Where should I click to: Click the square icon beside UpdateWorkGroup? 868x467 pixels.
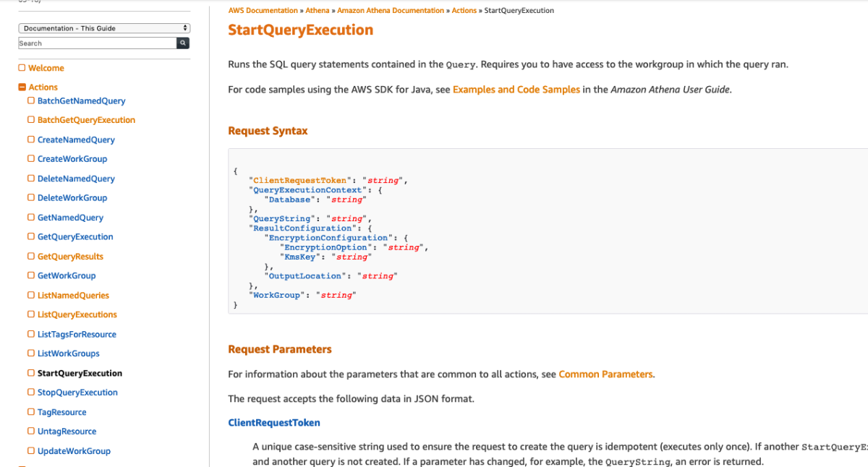31,450
